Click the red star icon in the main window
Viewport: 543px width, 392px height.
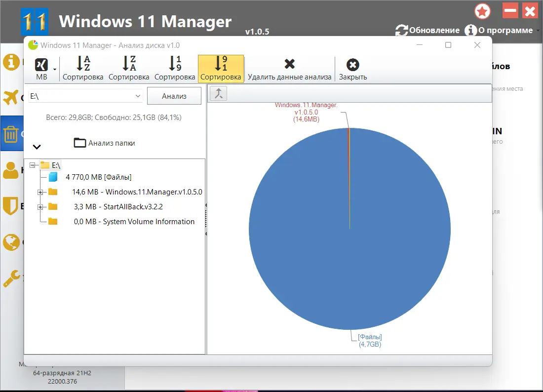(482, 11)
